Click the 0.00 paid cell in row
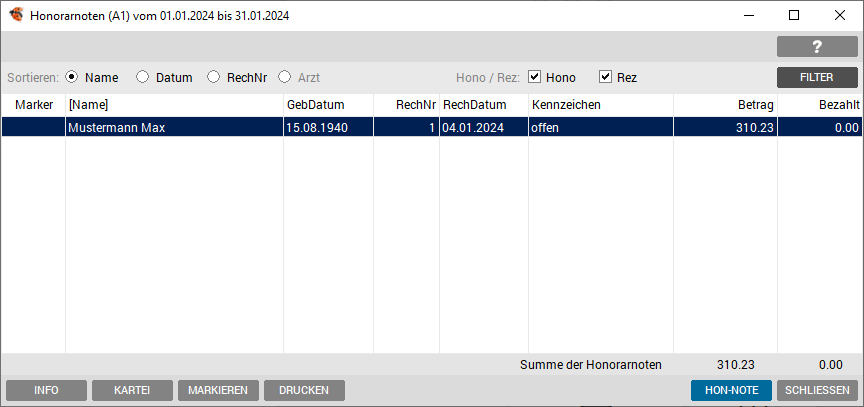This screenshot has width=864, height=407. pos(820,128)
